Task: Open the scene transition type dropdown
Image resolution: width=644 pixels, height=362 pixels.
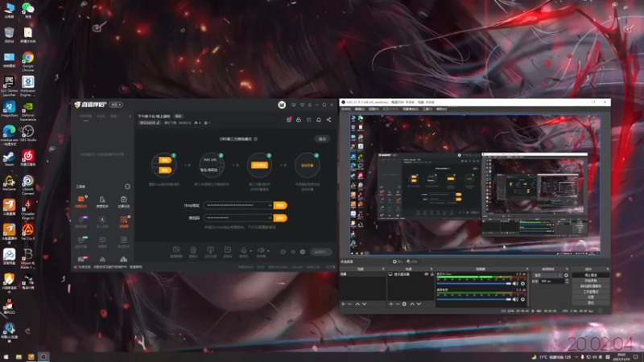Action: point(547,275)
